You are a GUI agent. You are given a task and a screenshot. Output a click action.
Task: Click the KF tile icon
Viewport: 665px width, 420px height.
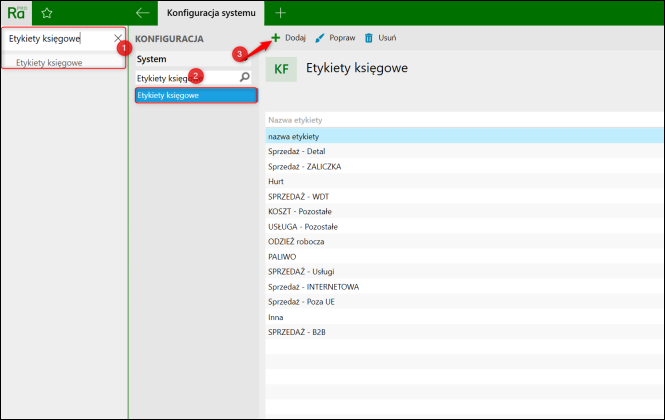281,69
